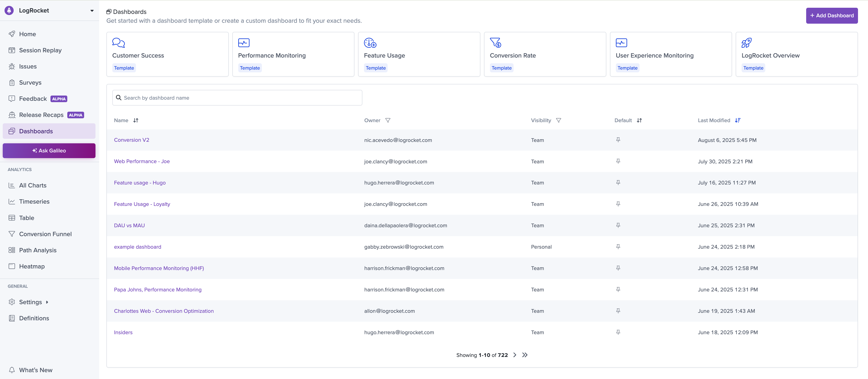Click the Settings gear icon
Image resolution: width=868 pixels, height=379 pixels.
click(12, 302)
